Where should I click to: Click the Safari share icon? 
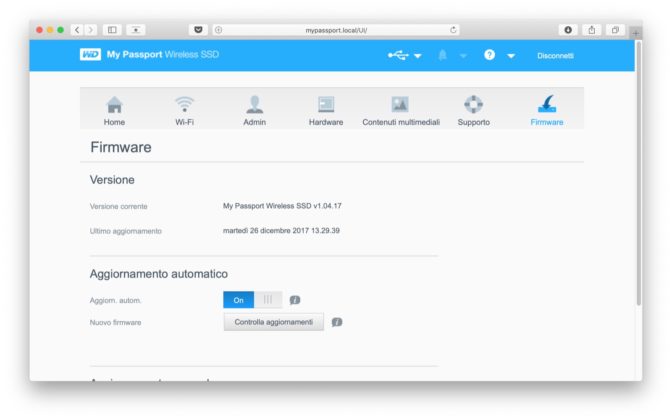click(591, 30)
